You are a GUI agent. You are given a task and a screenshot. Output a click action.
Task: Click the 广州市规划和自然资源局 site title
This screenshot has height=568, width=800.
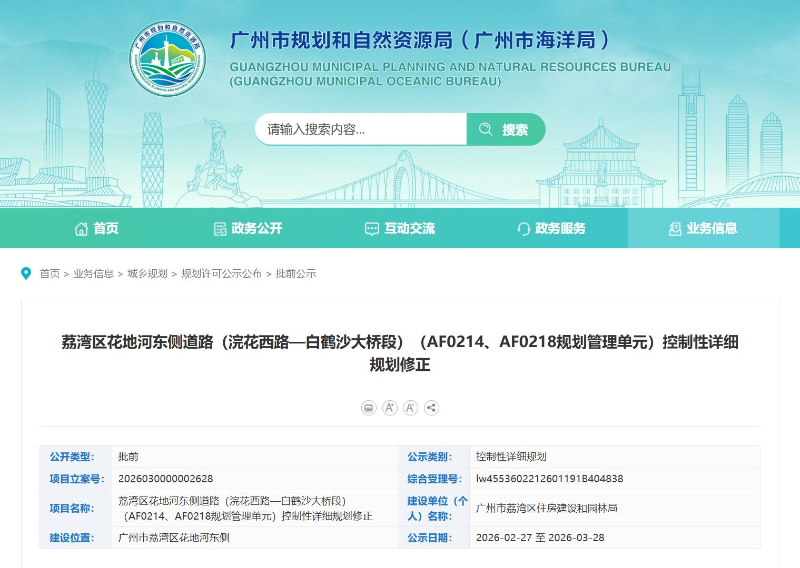coord(420,41)
